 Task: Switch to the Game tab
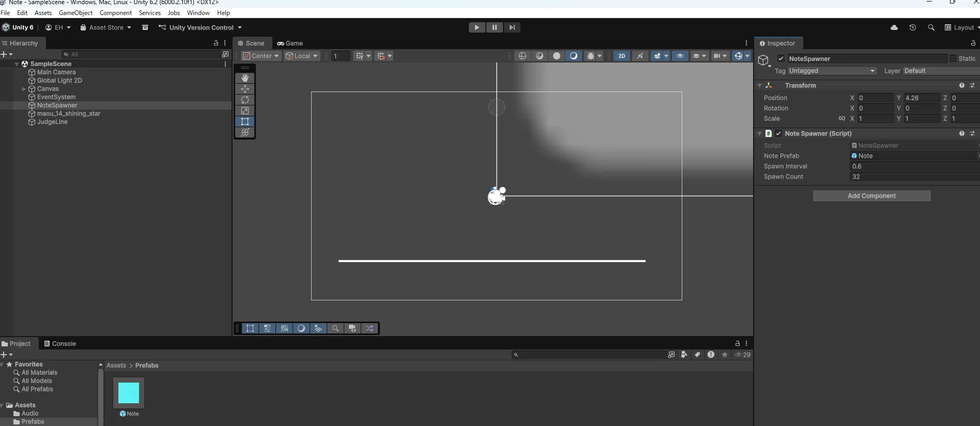coord(290,43)
